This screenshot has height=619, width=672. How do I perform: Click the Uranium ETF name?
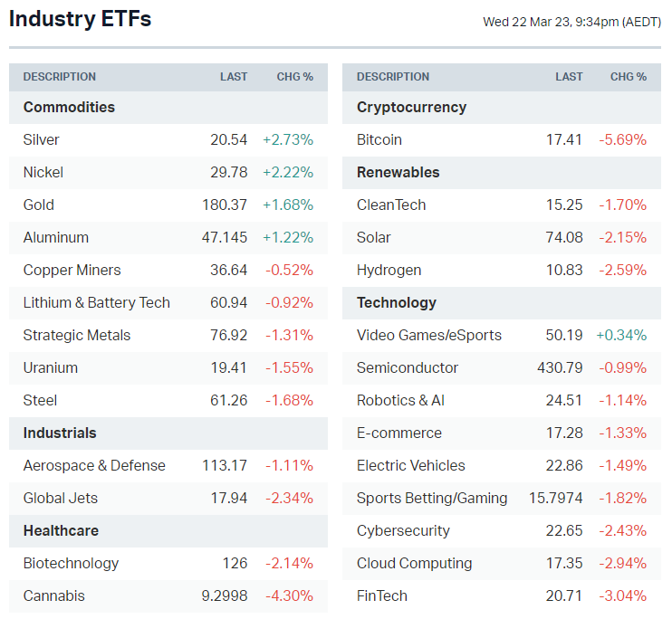[51, 367]
